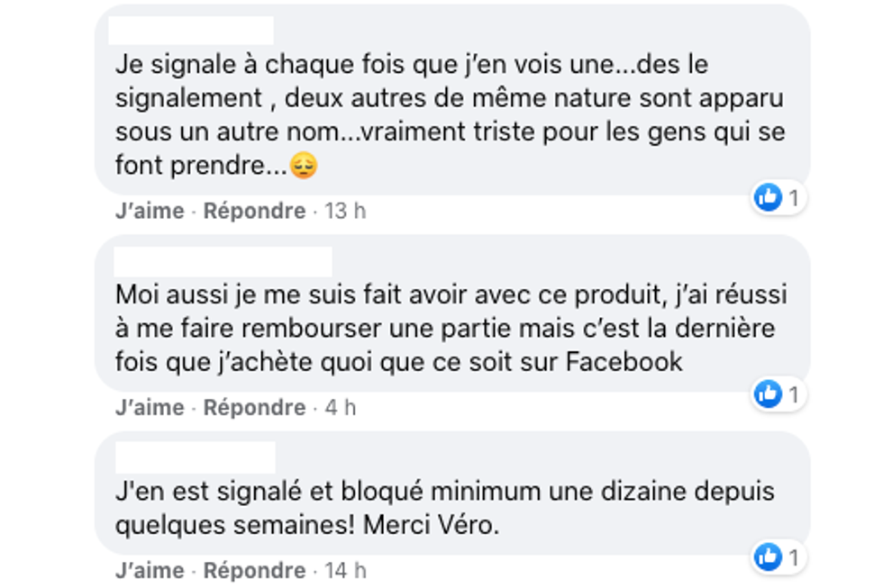The image size is (883, 588).
Task: Open the '13 h' timestamp link
Action: (345, 211)
